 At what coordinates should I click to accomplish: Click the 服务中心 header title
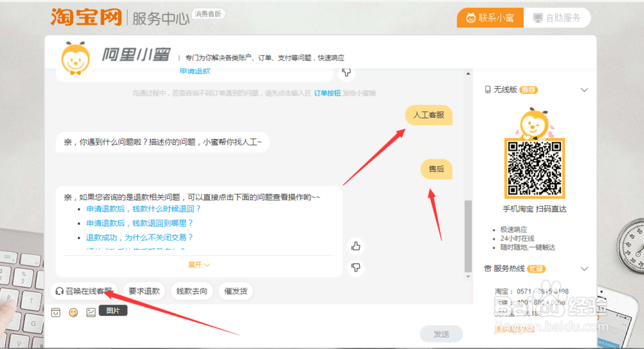(160, 19)
